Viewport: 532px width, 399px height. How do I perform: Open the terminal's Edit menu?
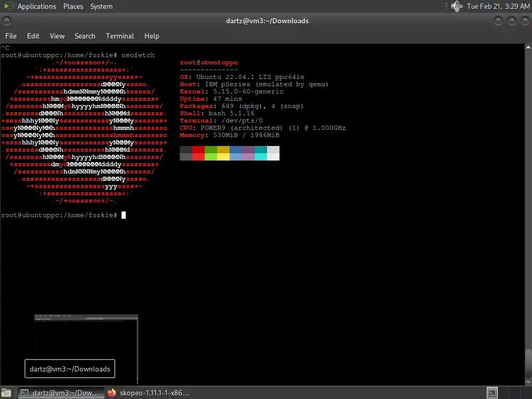(33, 36)
